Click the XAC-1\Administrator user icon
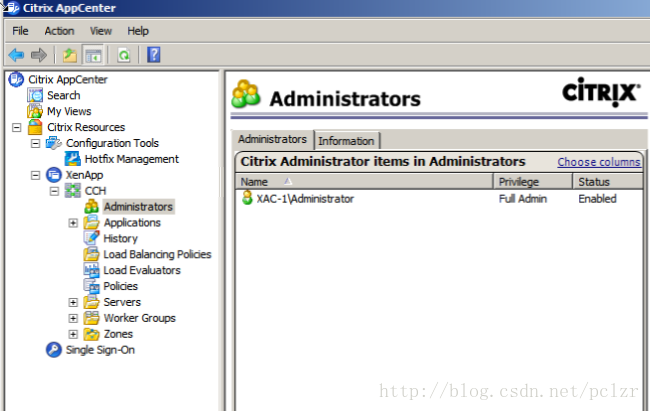Image resolution: width=650 pixels, height=411 pixels. (x=247, y=198)
